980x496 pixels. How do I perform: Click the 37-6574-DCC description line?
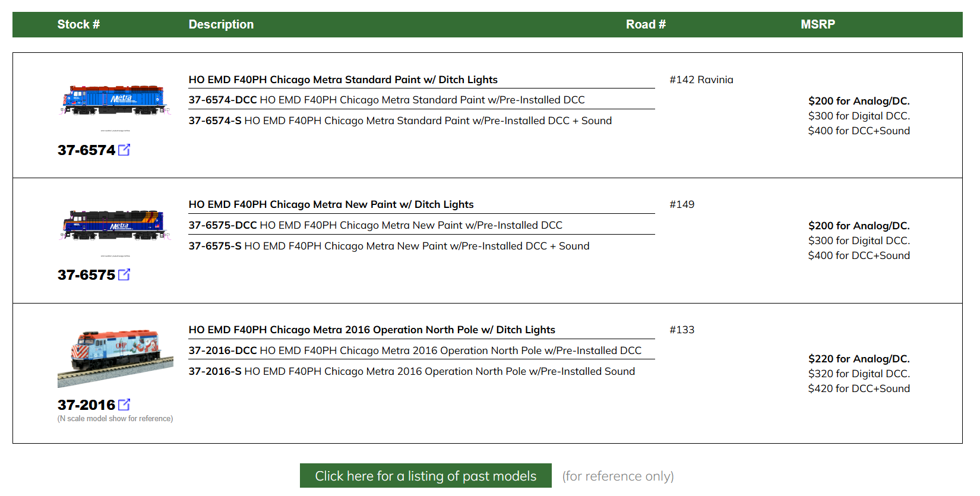(387, 100)
